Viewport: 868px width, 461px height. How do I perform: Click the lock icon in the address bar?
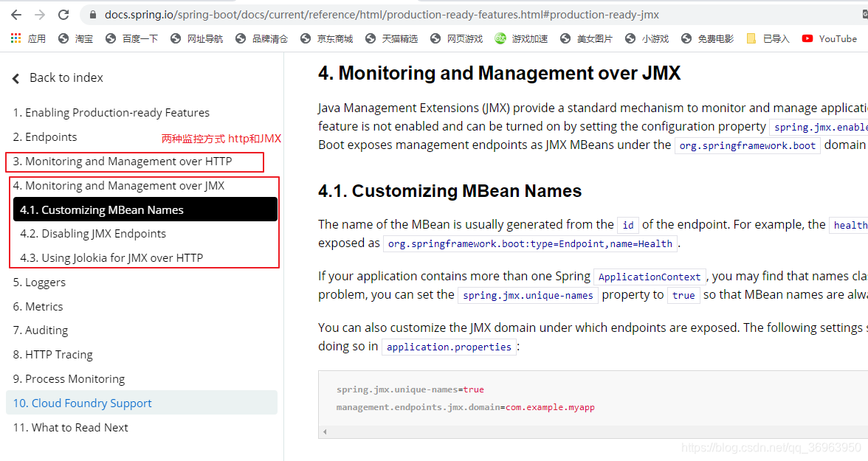(93, 15)
